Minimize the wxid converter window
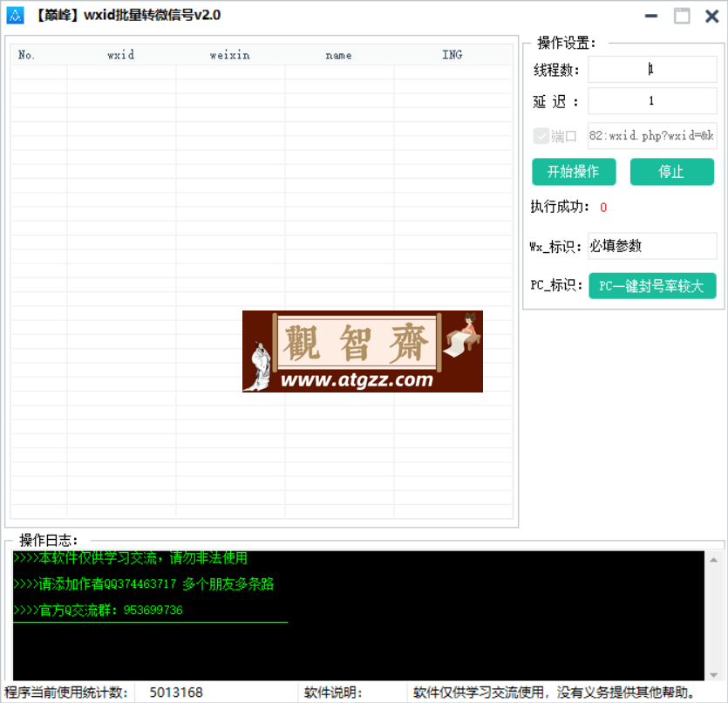Screen dimensions: 728x703 651,16
